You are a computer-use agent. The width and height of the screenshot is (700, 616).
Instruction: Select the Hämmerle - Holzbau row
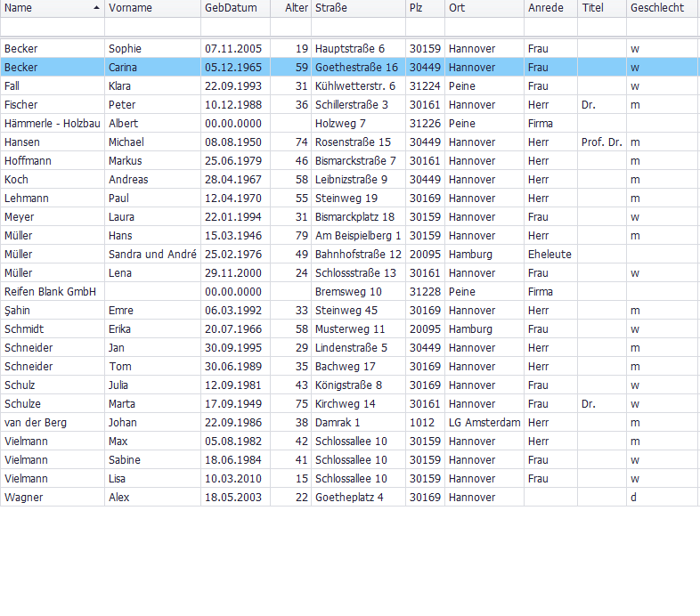[53, 124]
